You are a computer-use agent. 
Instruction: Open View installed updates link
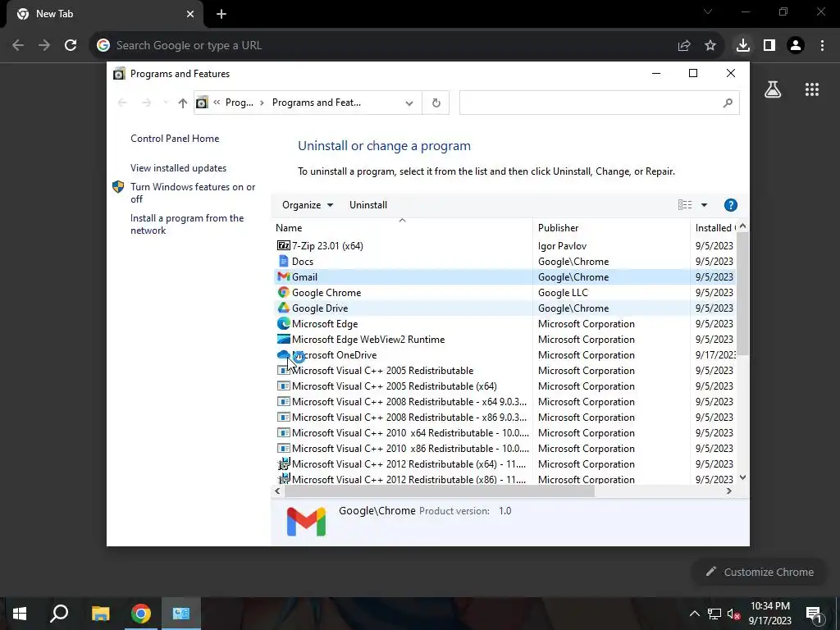(178, 168)
